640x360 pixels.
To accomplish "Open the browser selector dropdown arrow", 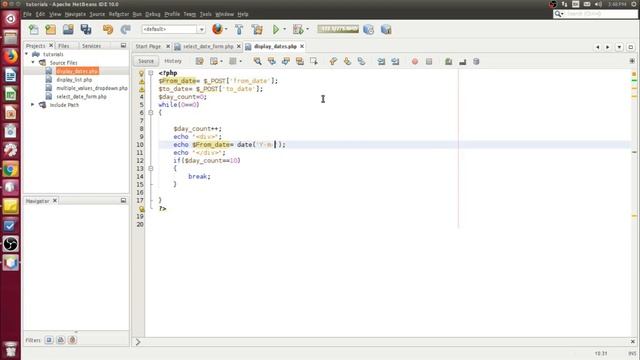I will tap(226, 29).
